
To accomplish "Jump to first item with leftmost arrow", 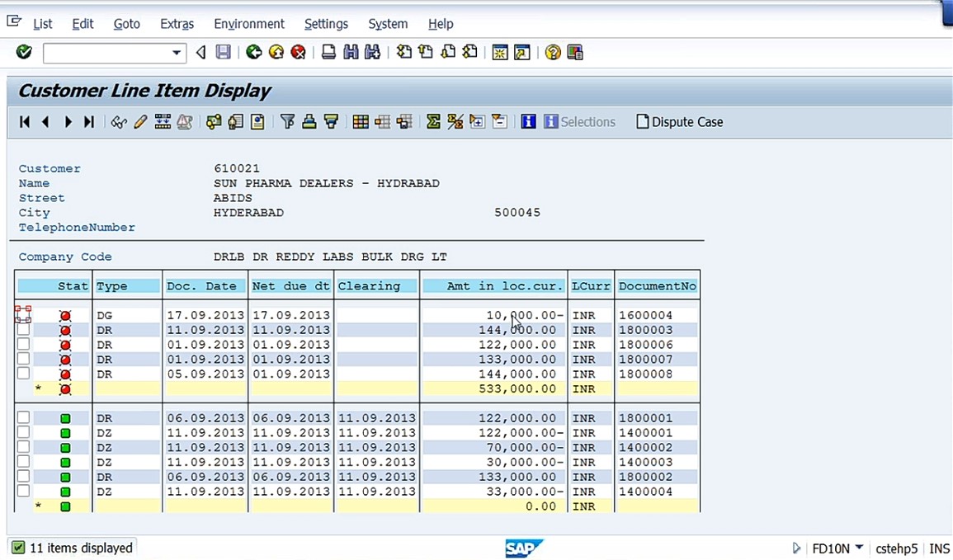I will (24, 122).
